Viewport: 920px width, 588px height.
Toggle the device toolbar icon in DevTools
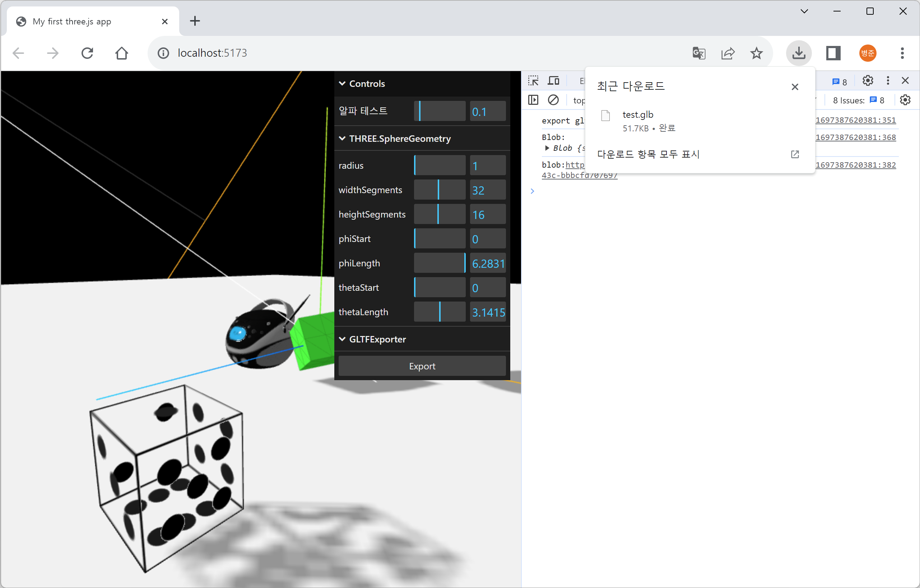tap(553, 80)
